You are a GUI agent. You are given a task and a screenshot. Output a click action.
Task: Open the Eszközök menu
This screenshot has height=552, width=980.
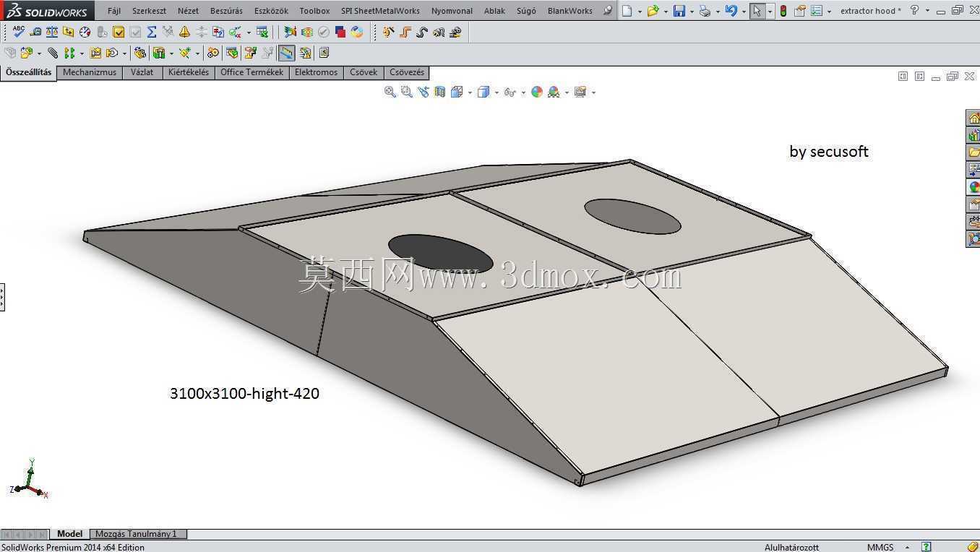coord(271,11)
